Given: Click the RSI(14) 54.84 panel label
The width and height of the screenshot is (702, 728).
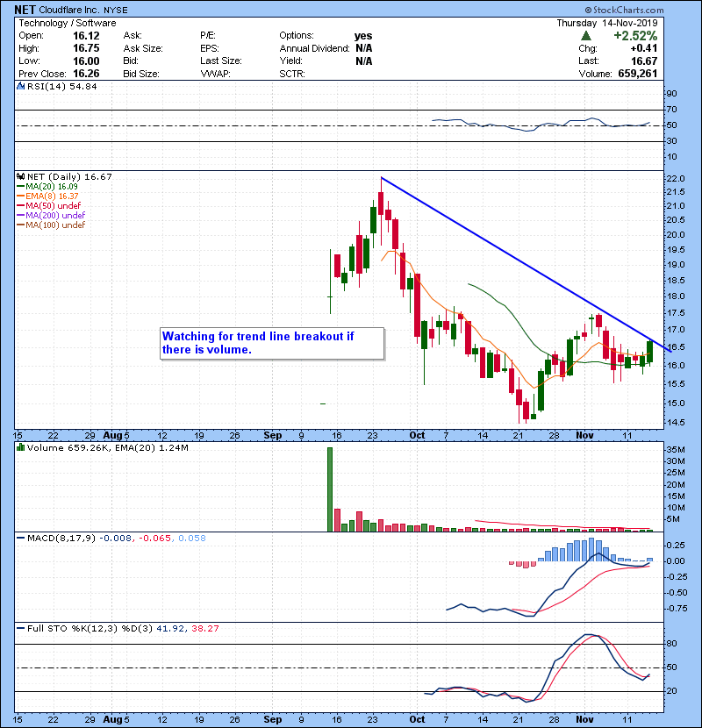Looking at the screenshot, I should pos(61,86).
